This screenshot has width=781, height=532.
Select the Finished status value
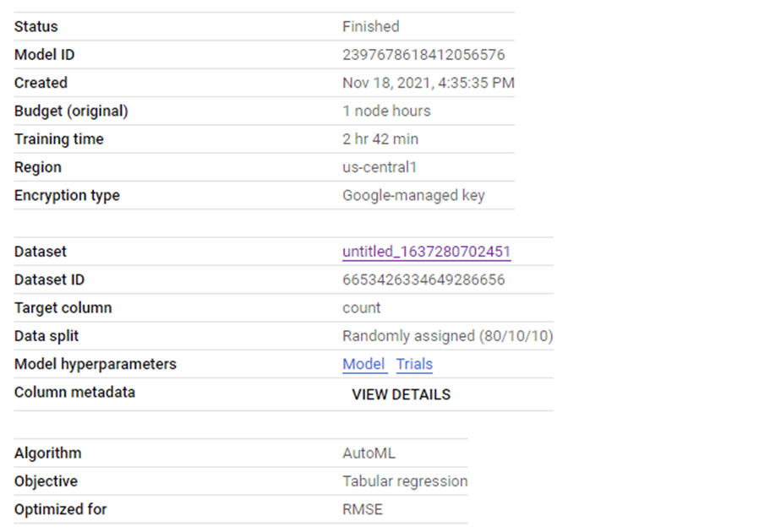point(370,27)
